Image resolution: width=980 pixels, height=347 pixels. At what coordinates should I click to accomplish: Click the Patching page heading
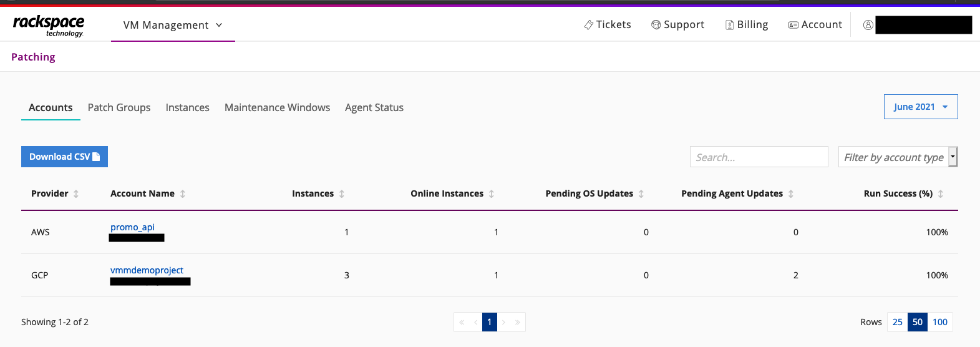click(x=33, y=57)
